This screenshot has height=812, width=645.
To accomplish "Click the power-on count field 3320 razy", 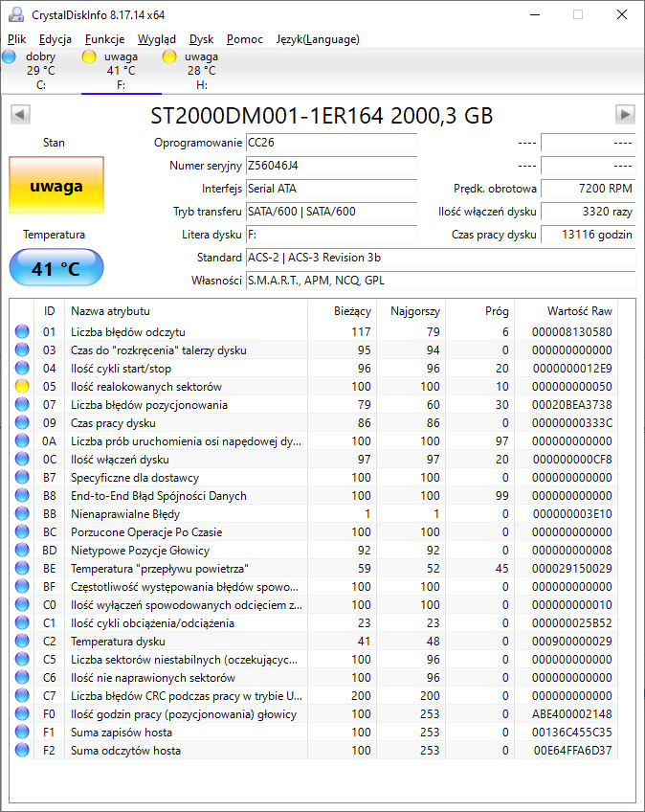I will tap(588, 212).
